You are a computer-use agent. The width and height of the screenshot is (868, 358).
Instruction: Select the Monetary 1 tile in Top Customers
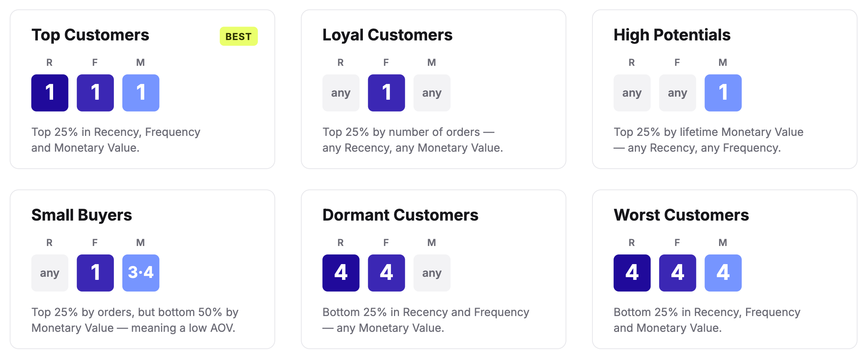click(x=141, y=93)
